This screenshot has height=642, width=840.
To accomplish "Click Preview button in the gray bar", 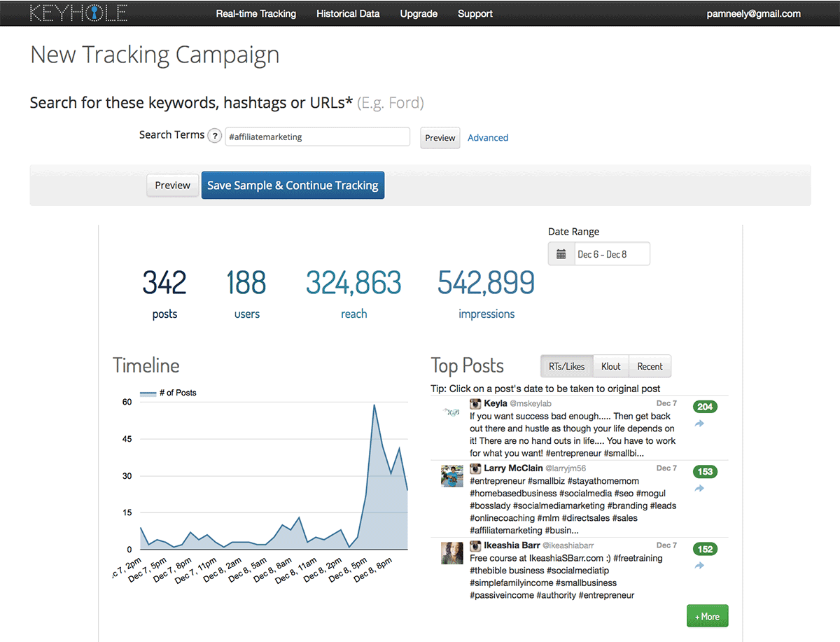I will [x=173, y=186].
